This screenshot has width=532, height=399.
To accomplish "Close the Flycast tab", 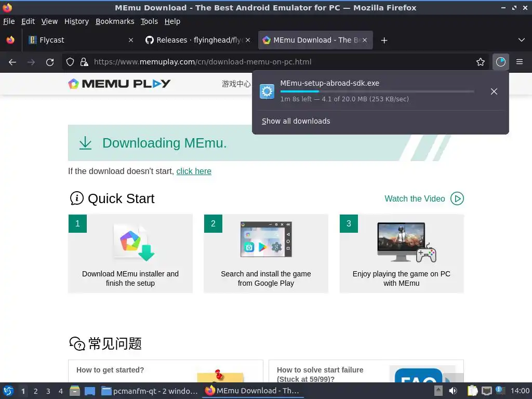I will pyautogui.click(x=130, y=40).
